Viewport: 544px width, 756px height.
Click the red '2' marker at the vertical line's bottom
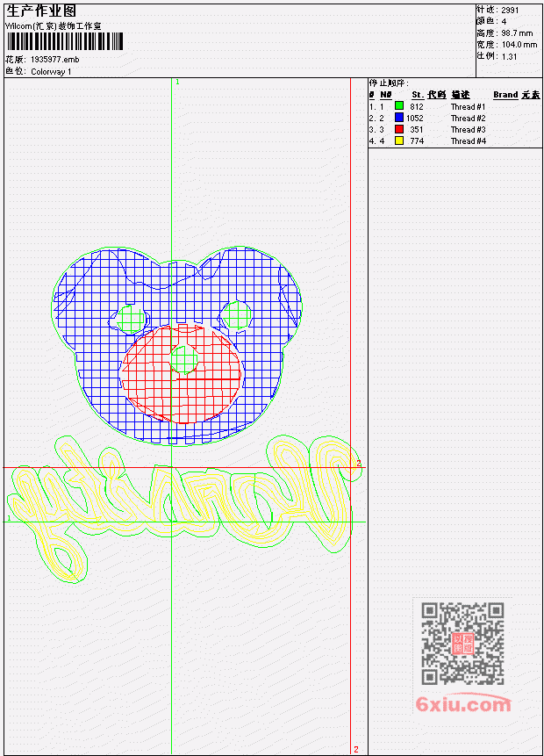(x=356, y=749)
